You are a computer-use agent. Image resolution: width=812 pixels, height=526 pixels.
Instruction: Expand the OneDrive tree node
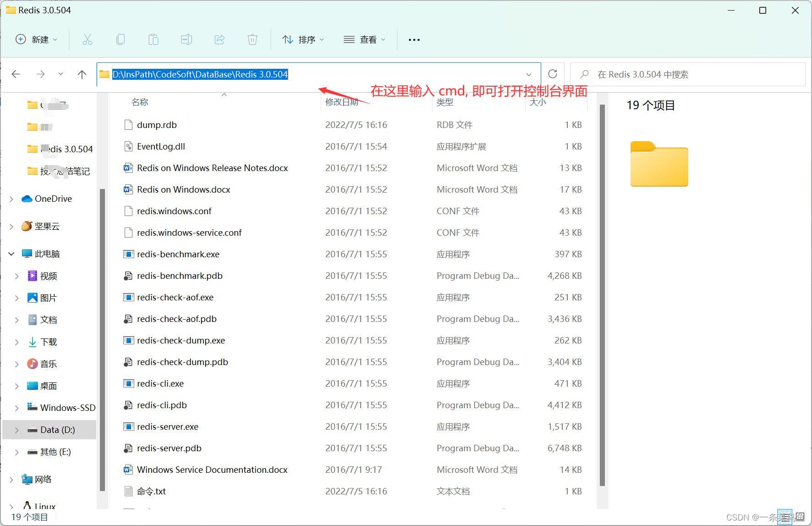(x=11, y=199)
